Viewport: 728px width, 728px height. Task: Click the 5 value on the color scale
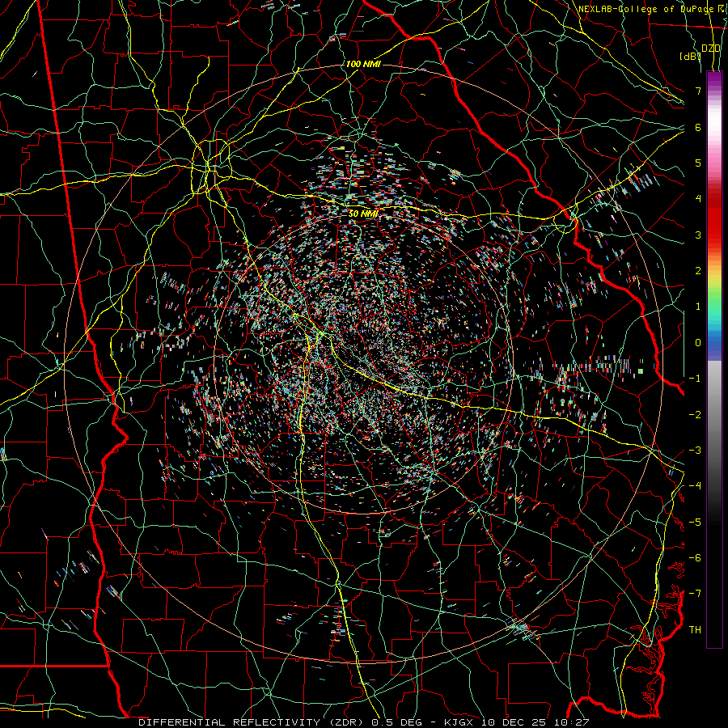click(698, 163)
